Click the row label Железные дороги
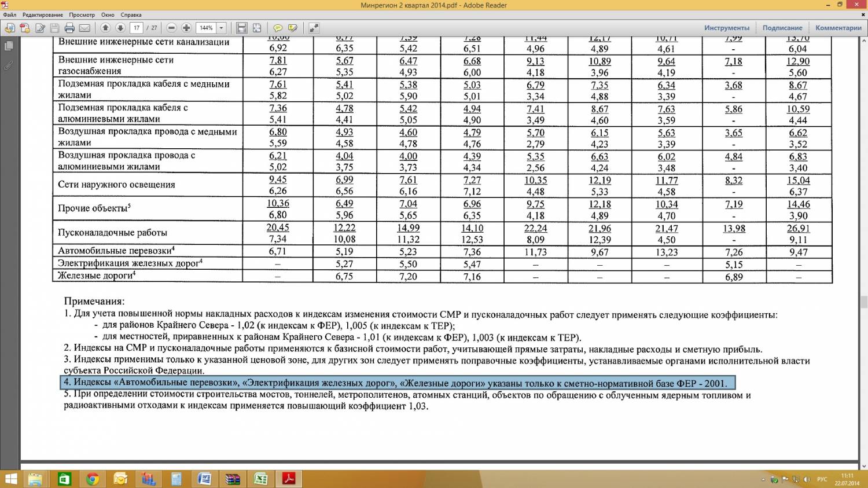Viewport: 868px width, 488px height. [97, 276]
